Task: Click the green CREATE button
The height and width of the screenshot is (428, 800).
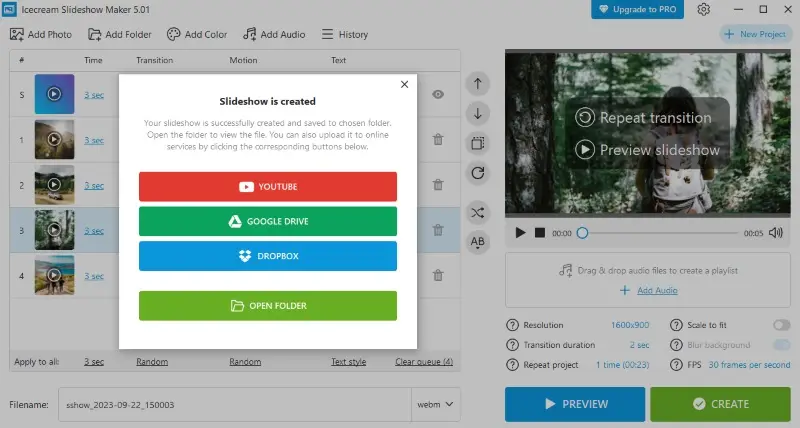Action: [x=720, y=404]
